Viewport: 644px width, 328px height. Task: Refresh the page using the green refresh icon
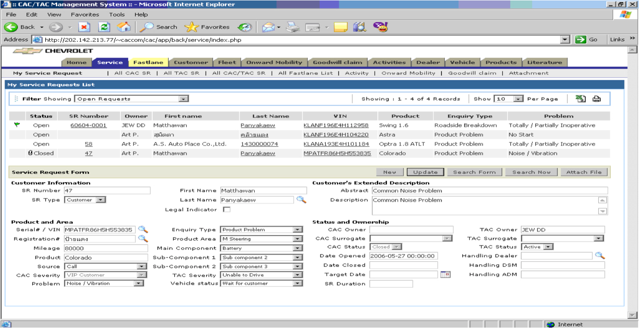click(x=104, y=27)
